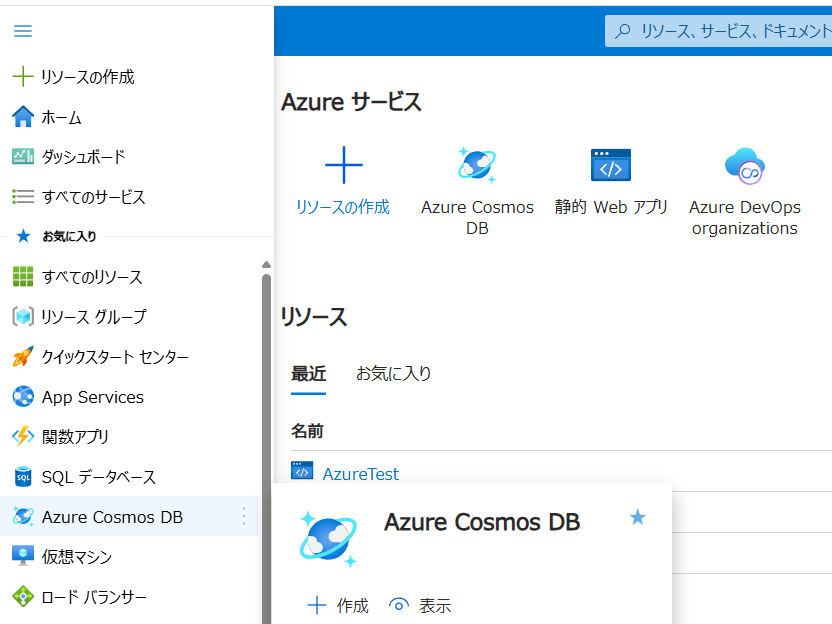The image size is (832, 624).
Task: Click the Azure Cosmos DB DB label under Azure サービス
Action: tap(477, 218)
